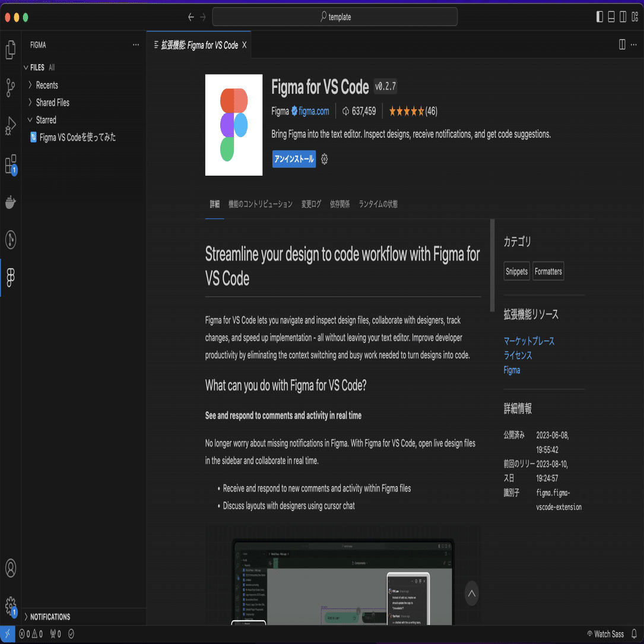Open the Docker view in activity bar
This screenshot has width=644, height=644.
pyautogui.click(x=11, y=202)
